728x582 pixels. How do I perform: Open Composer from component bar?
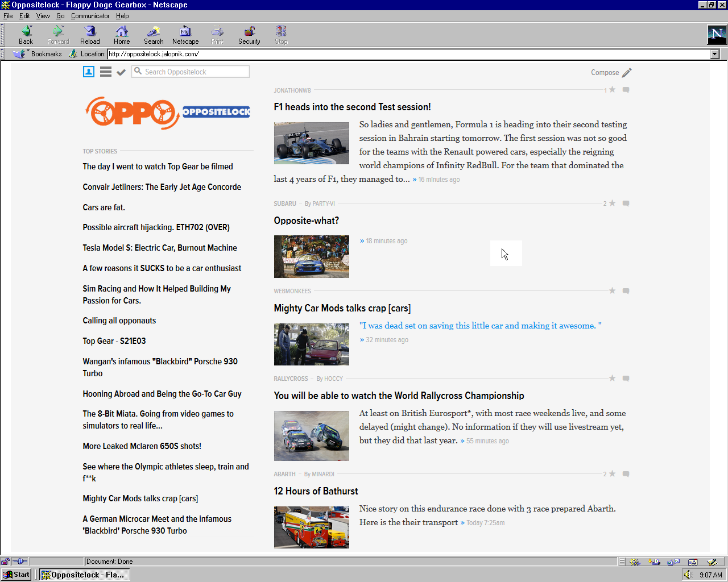(x=712, y=562)
